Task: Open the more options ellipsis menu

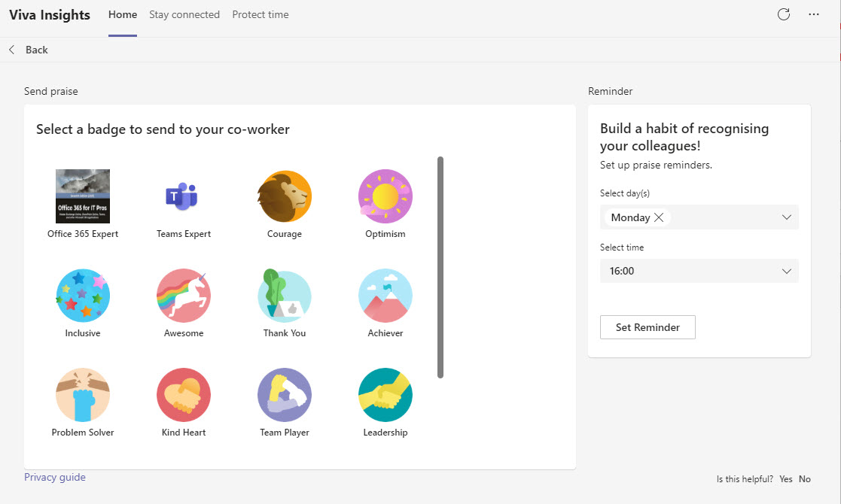Action: coord(814,14)
